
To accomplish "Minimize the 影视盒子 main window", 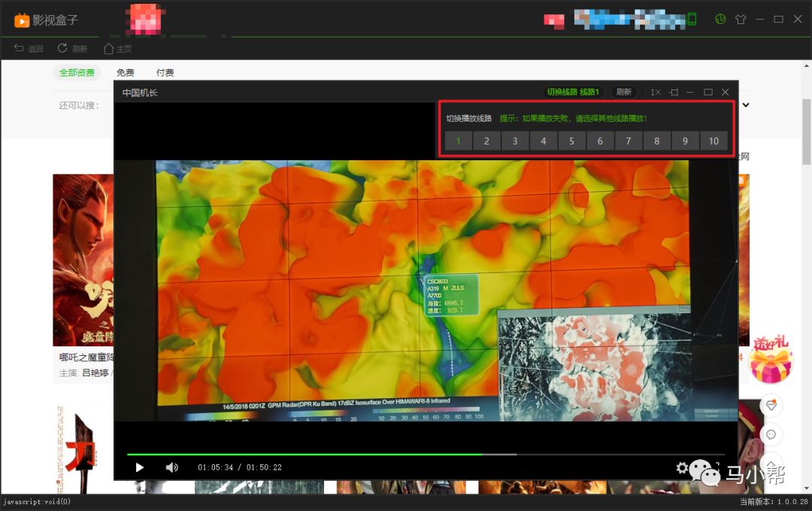I will point(759,19).
